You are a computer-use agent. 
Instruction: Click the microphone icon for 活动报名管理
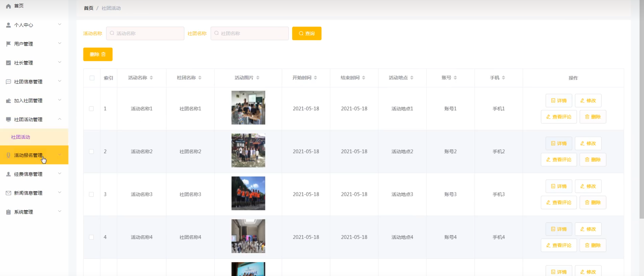(x=8, y=155)
